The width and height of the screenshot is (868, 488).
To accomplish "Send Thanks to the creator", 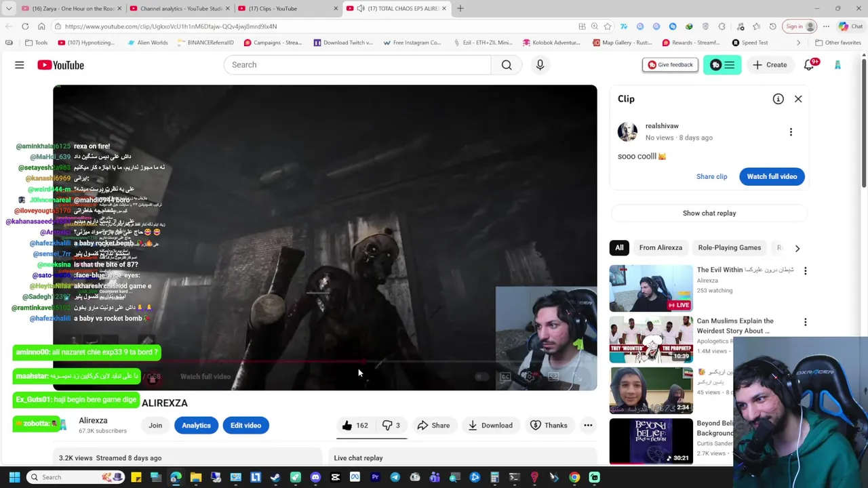I will pos(549,426).
